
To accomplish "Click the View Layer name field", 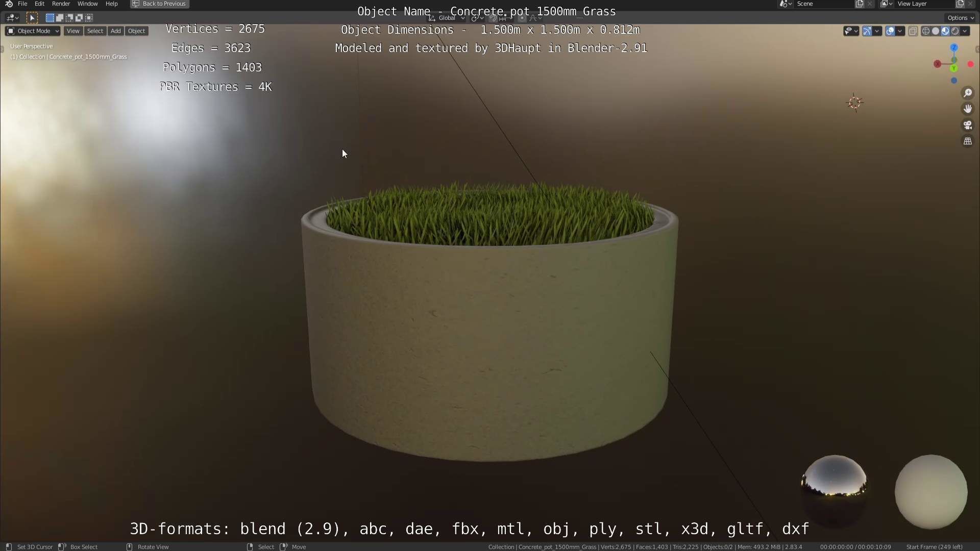I will (x=925, y=4).
